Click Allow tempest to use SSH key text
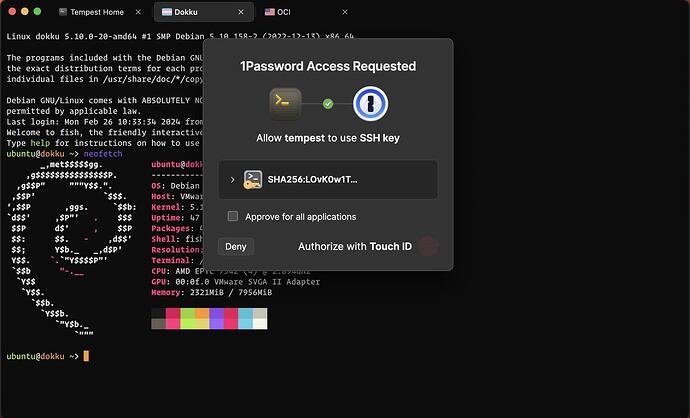The width and height of the screenshot is (690, 418). (328, 138)
